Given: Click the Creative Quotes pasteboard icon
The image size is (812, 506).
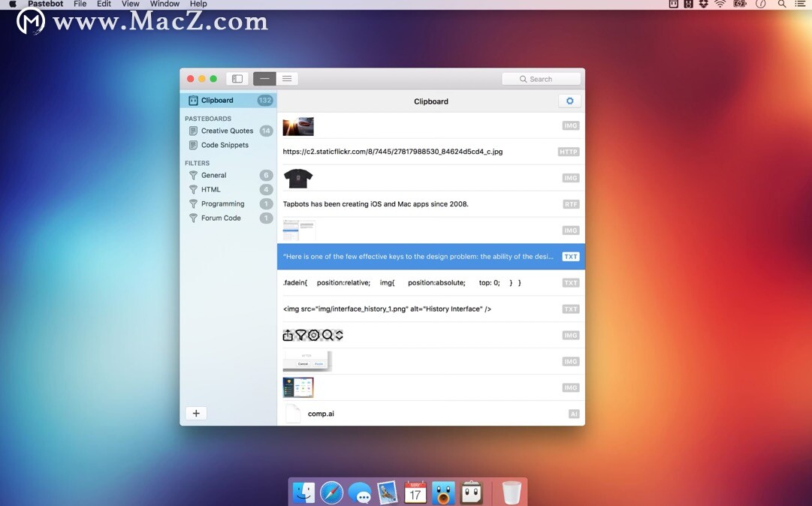Looking at the screenshot, I should pyautogui.click(x=193, y=131).
